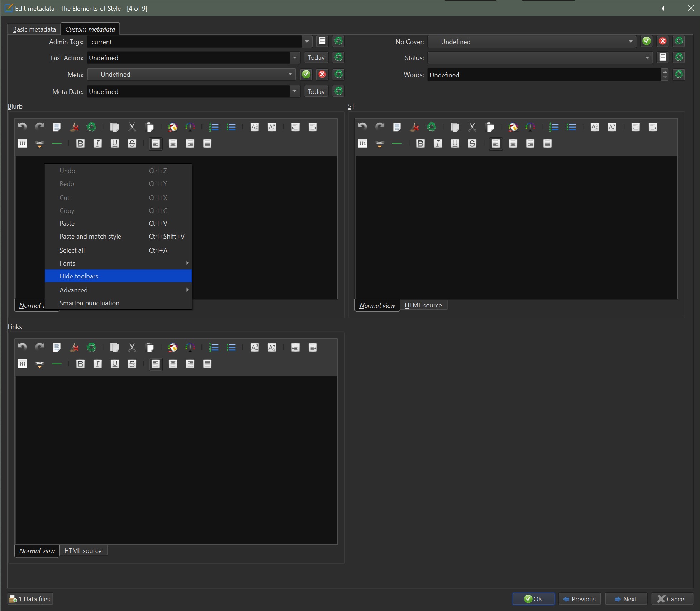
Task: Open the Status dropdown
Action: (x=647, y=58)
